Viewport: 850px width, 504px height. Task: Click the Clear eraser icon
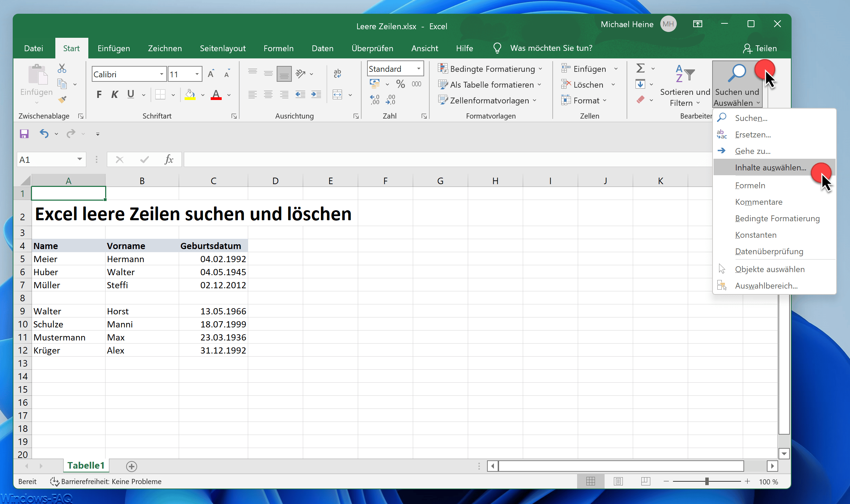640,100
